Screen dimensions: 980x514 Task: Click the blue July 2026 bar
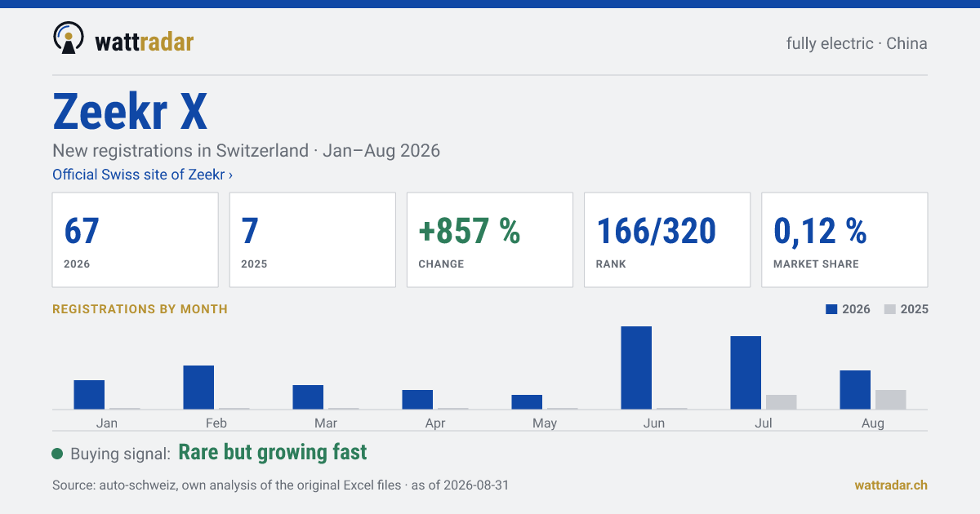[x=746, y=373]
